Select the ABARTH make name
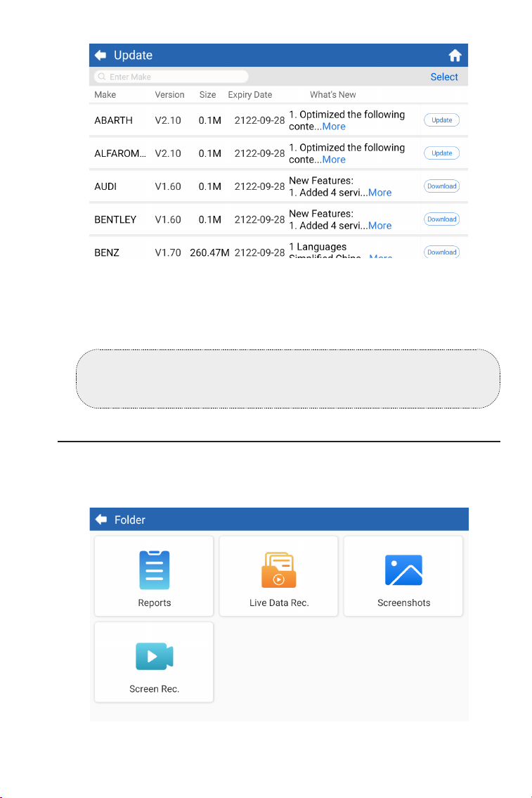 [x=113, y=121]
